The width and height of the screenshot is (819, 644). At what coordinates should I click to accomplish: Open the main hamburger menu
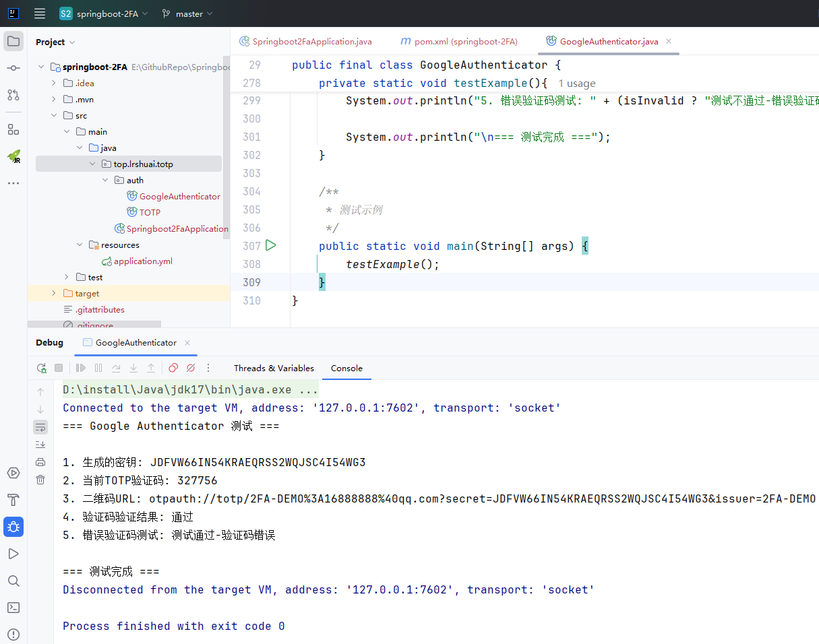tap(40, 13)
